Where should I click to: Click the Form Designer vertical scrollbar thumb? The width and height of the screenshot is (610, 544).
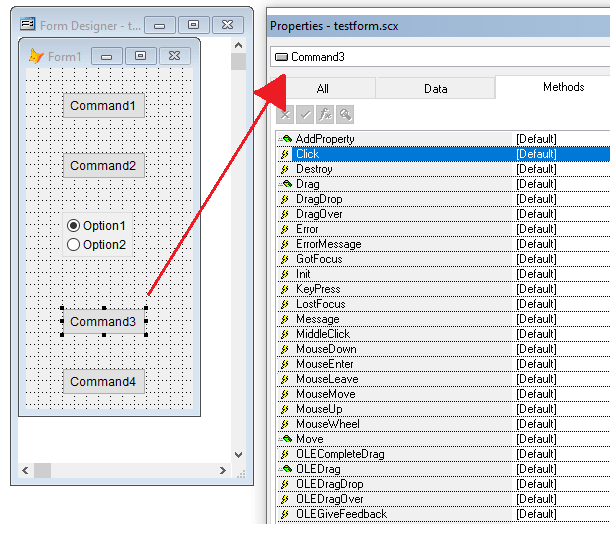[238, 61]
